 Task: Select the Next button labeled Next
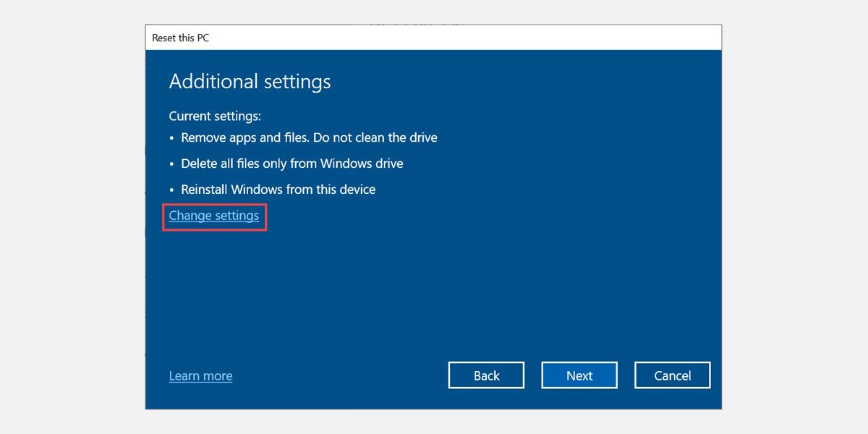579,375
